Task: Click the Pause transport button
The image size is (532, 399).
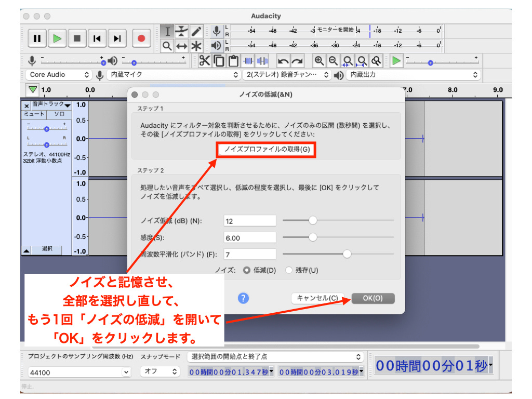Action: [37, 38]
